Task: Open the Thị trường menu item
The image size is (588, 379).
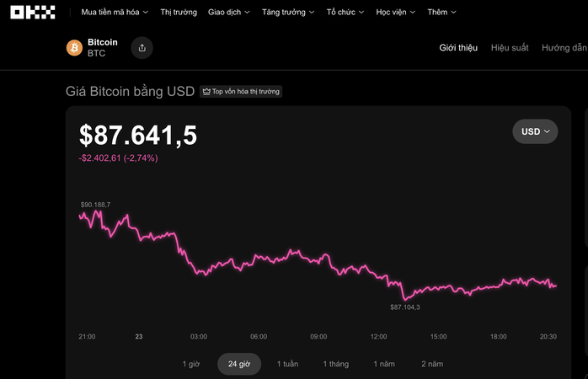Action: tap(179, 13)
